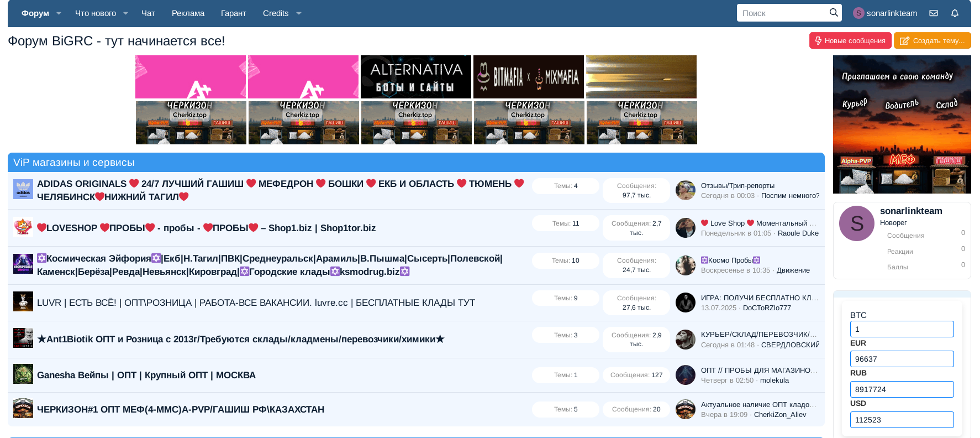The image size is (980, 438).
Task: Click the large purple S avatar in sidebar
Action: pyautogui.click(x=857, y=223)
